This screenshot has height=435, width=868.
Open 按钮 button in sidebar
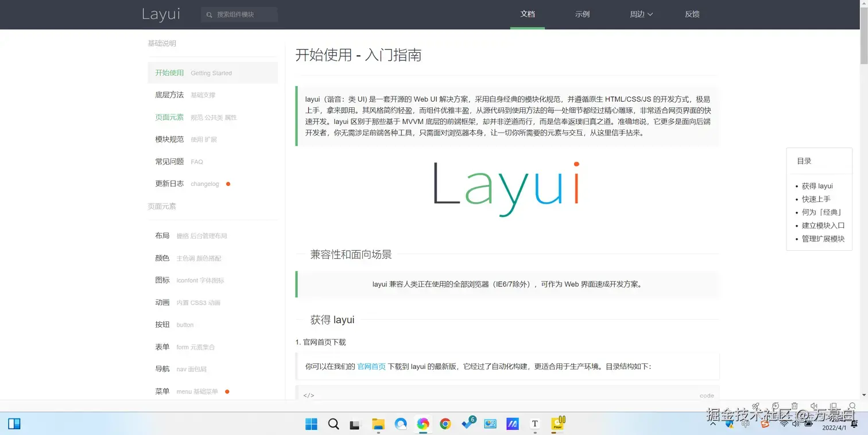(212, 324)
